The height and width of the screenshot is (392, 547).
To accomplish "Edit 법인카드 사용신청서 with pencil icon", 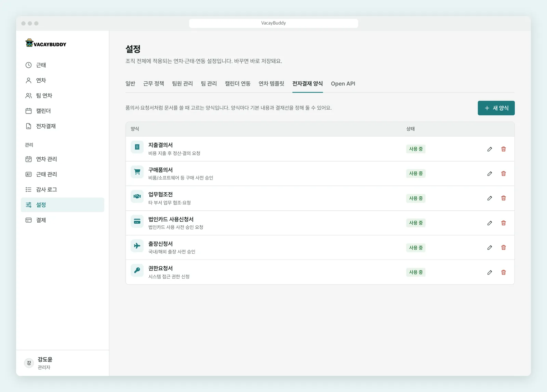I will [x=490, y=223].
